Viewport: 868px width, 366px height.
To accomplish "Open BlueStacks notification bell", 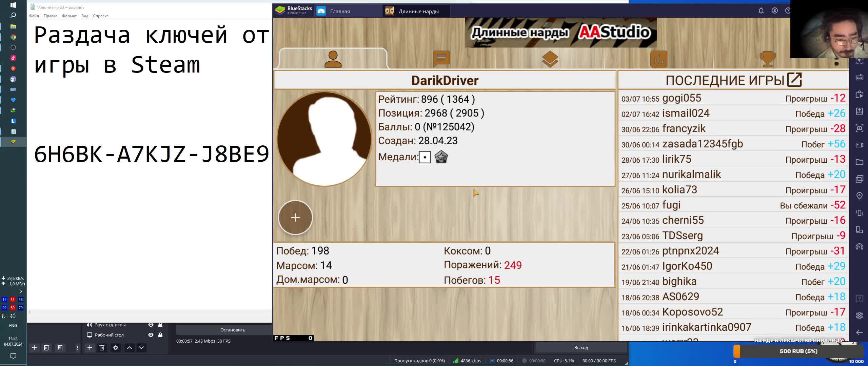I will [x=761, y=11].
